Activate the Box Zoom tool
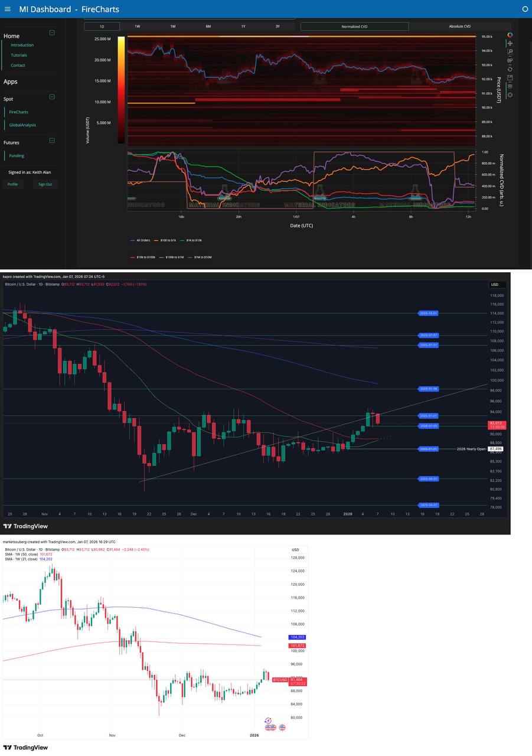Screen dimensions: 532x756 point(510,52)
